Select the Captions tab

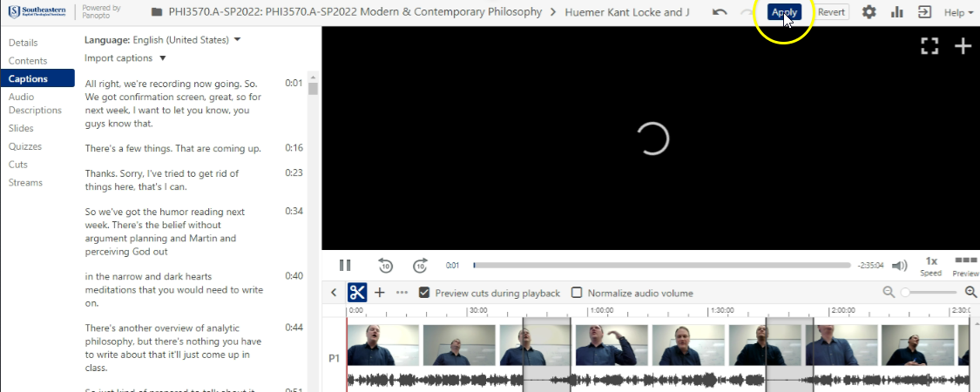click(x=37, y=78)
